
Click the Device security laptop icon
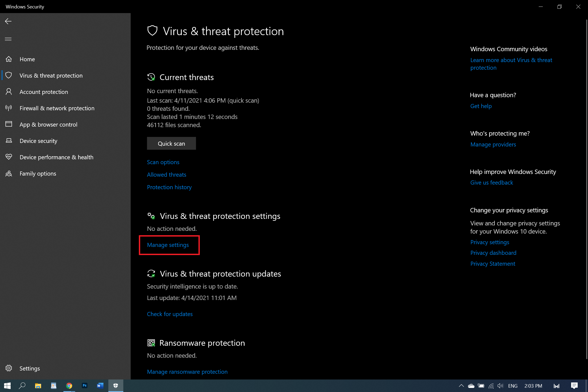pyautogui.click(x=9, y=141)
